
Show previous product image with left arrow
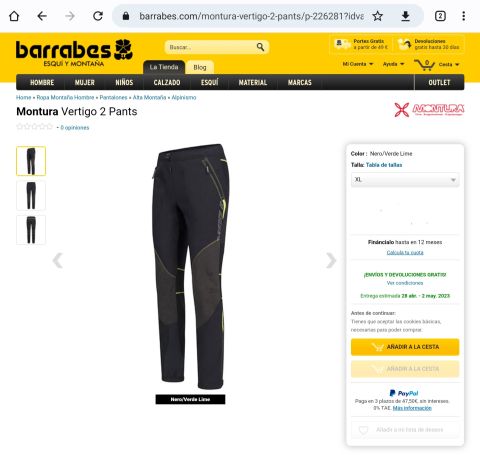(x=58, y=260)
